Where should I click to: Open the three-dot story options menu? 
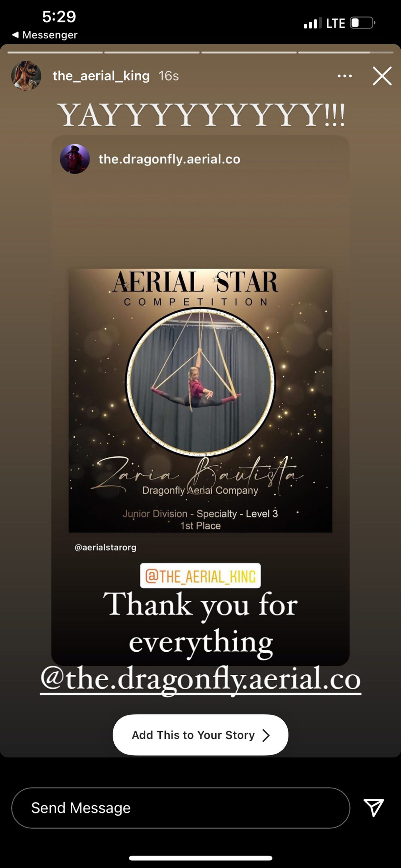click(x=345, y=76)
